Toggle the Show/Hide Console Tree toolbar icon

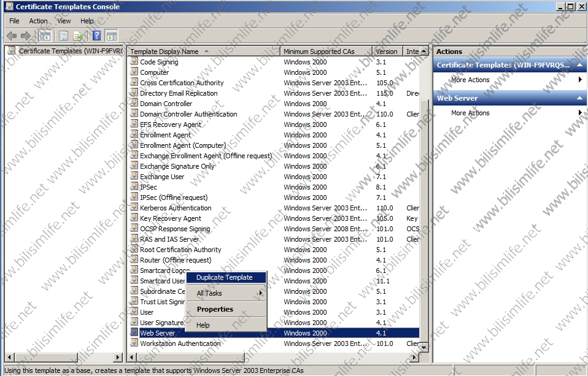coord(45,36)
